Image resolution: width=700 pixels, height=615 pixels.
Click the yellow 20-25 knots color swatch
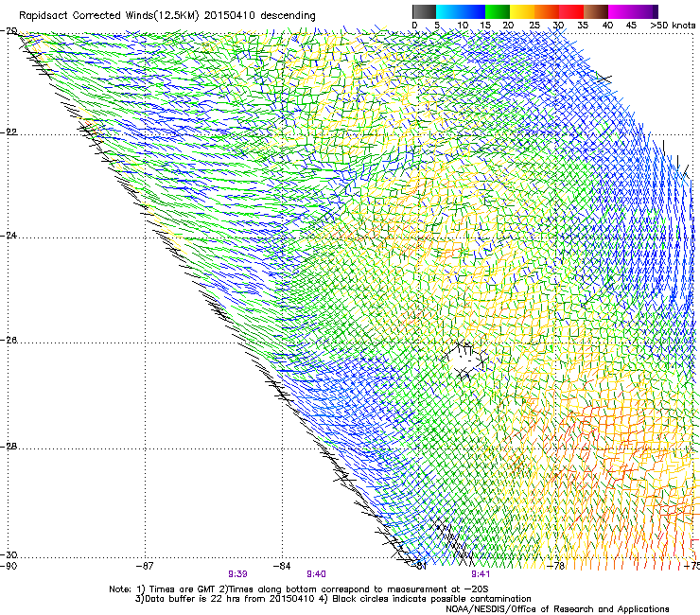click(x=522, y=11)
